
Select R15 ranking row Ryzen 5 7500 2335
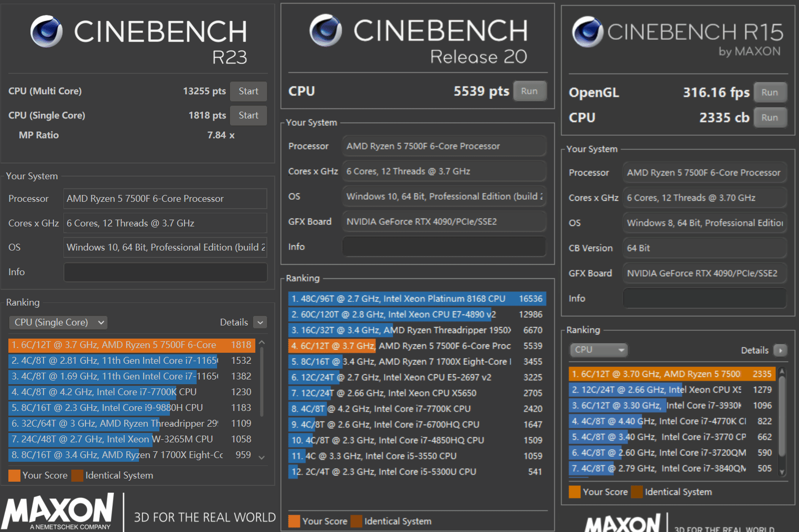pos(672,374)
